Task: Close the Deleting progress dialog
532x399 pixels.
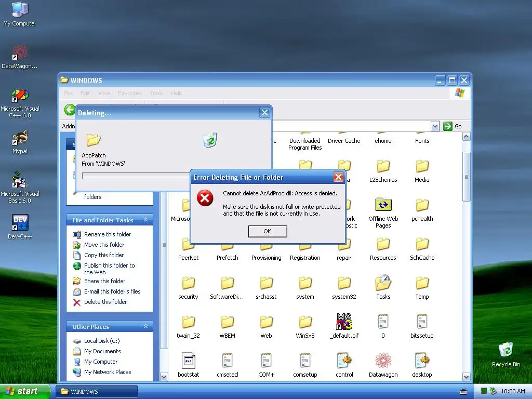Action: (x=264, y=113)
